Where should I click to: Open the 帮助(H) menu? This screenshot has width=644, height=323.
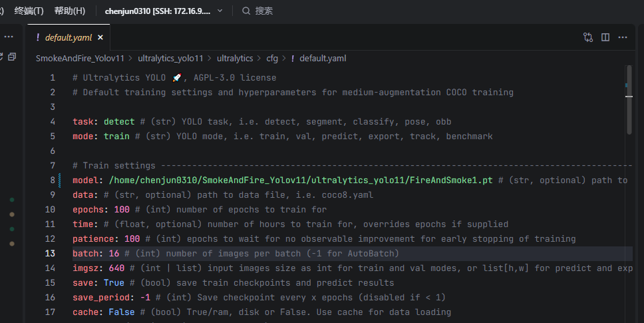(x=70, y=11)
